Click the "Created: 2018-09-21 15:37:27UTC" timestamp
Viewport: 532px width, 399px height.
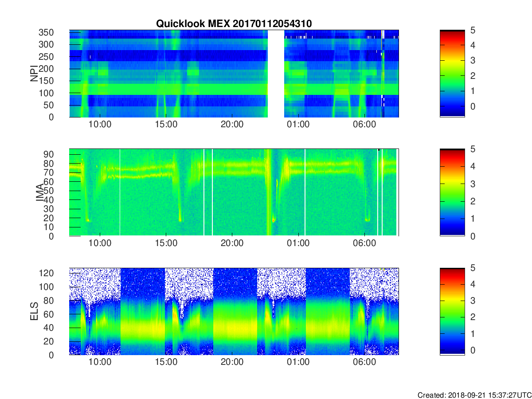coord(474,395)
